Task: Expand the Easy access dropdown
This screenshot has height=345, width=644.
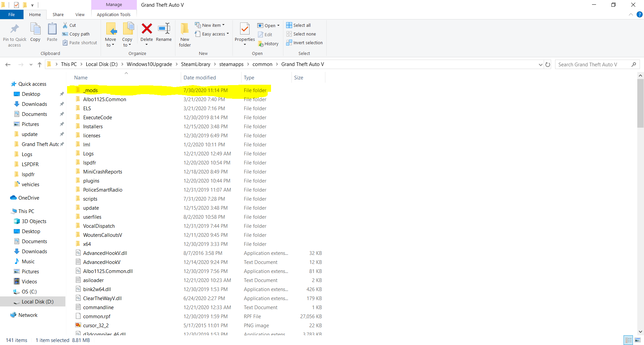Action: tap(212, 34)
